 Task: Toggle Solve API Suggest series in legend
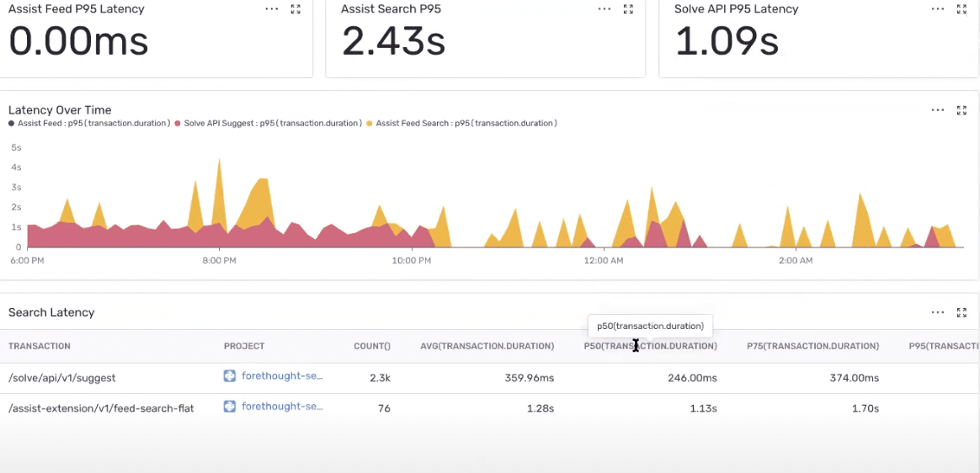pyautogui.click(x=269, y=123)
